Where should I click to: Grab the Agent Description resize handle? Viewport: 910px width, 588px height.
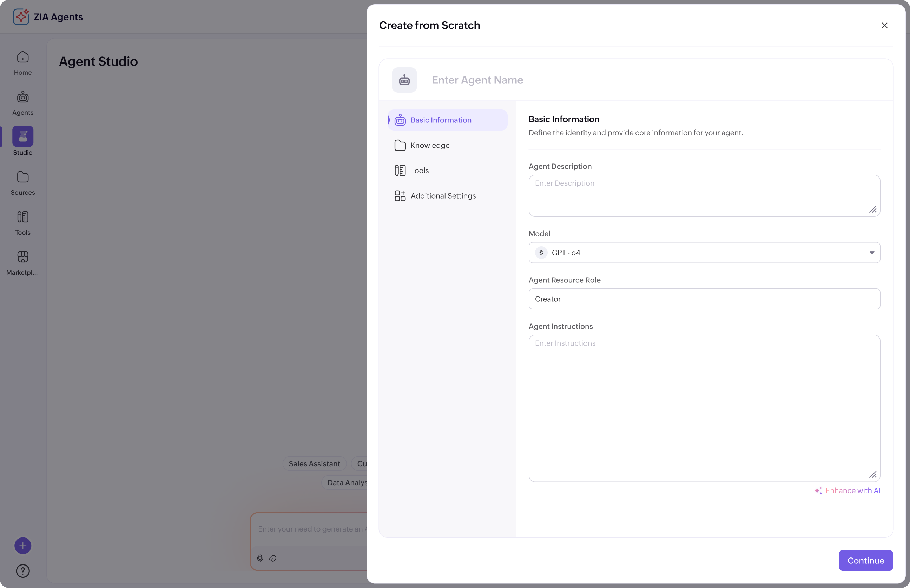click(x=873, y=209)
